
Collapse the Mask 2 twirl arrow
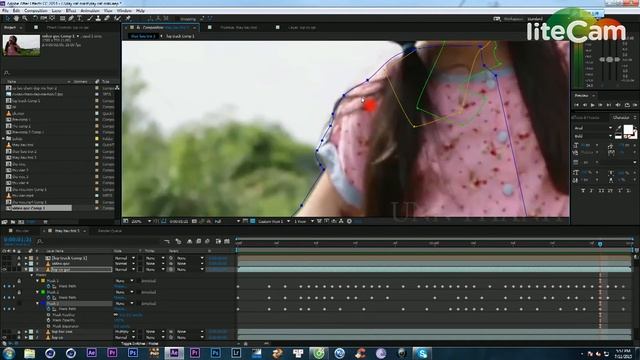pos(38,292)
